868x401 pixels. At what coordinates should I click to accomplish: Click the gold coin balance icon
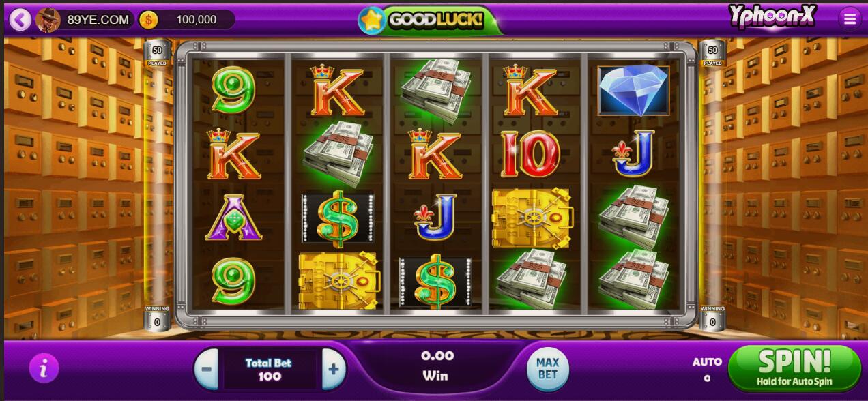tap(148, 20)
